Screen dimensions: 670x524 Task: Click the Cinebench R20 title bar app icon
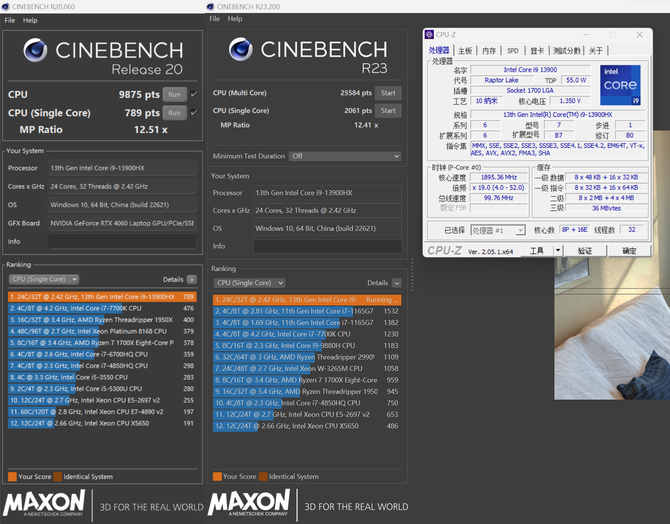click(5, 6)
